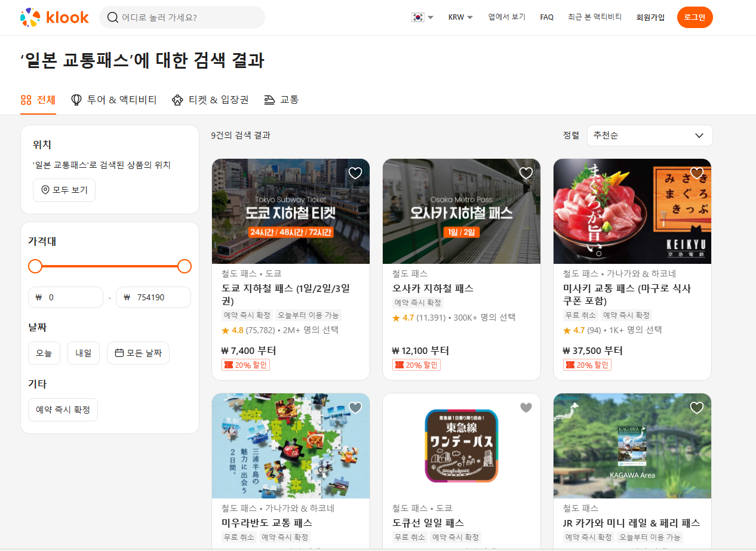Open the '미사키 교통 패스' title

pos(627,294)
